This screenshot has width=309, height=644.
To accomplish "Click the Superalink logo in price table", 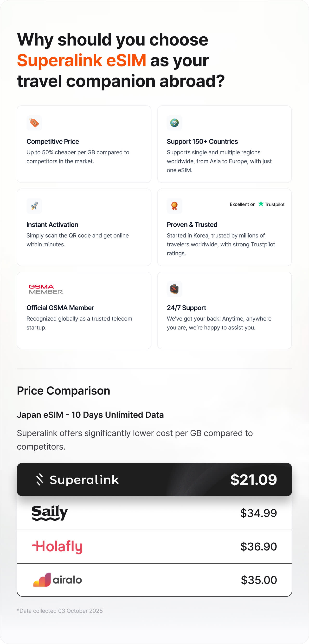I will pyautogui.click(x=77, y=480).
